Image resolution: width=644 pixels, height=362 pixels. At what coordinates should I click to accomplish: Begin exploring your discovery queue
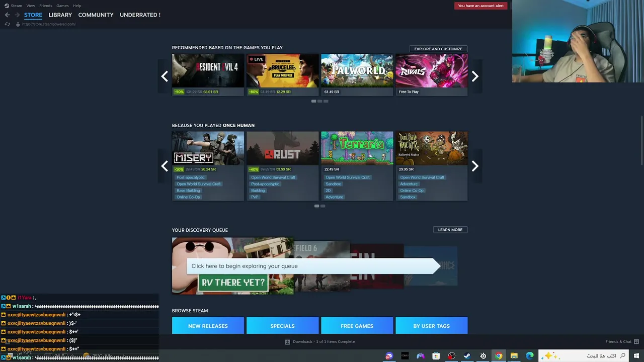pyautogui.click(x=313, y=266)
